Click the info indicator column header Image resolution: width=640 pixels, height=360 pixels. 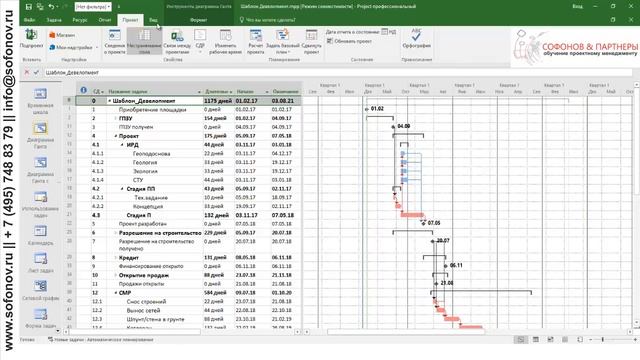click(x=83, y=90)
